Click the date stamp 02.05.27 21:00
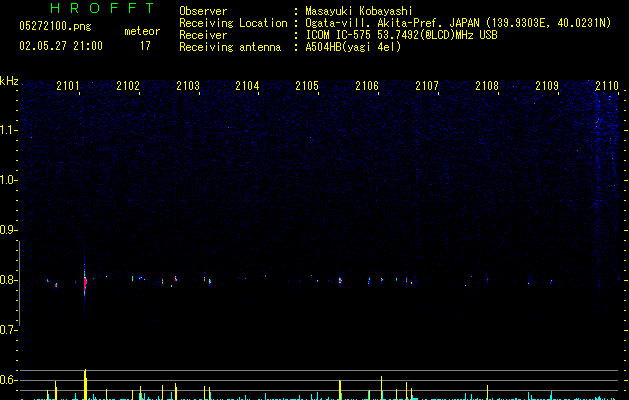This screenshot has width=629, height=400. coord(61,46)
